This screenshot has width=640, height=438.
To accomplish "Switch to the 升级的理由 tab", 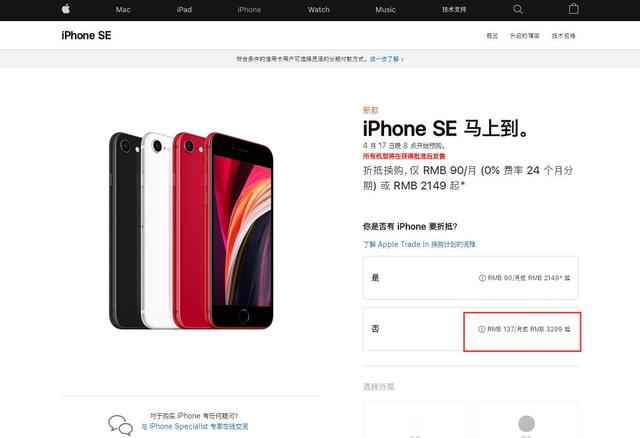I will tap(524, 36).
